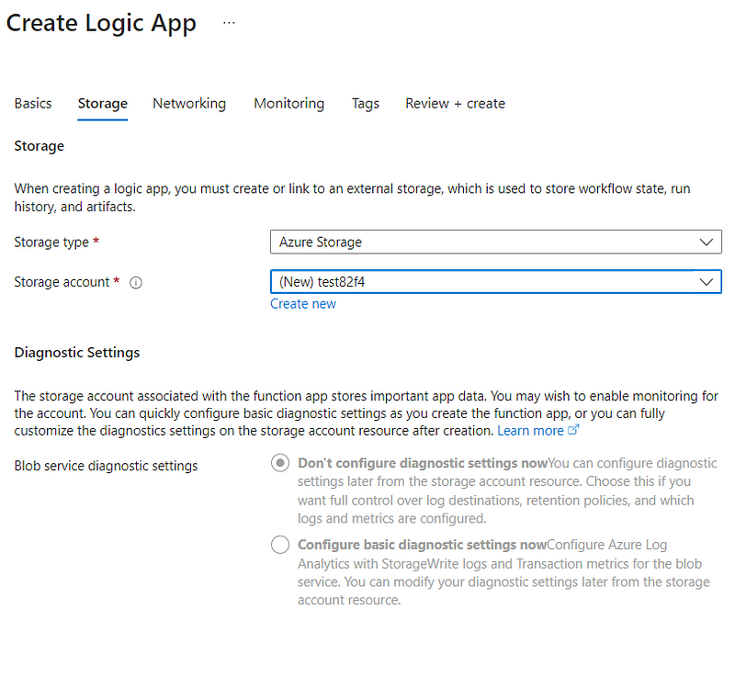The height and width of the screenshot is (700, 735).
Task: Click the Storage type label
Action: click(51, 243)
